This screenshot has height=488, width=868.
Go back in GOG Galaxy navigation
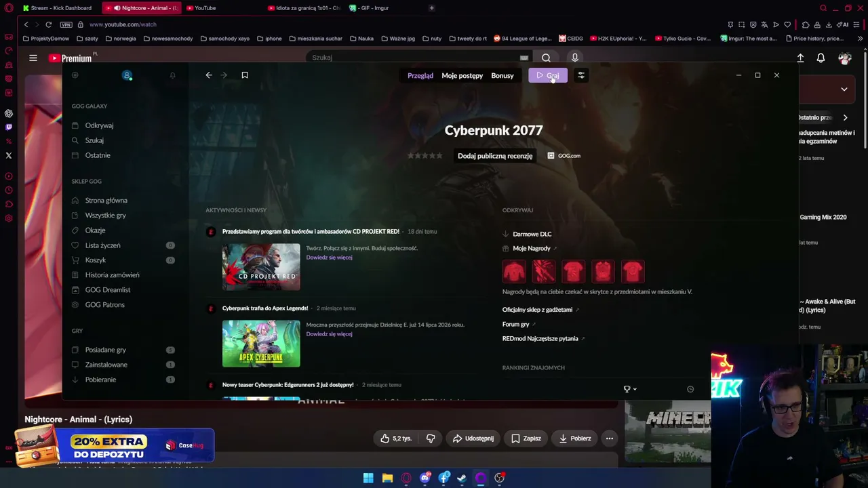(209, 75)
